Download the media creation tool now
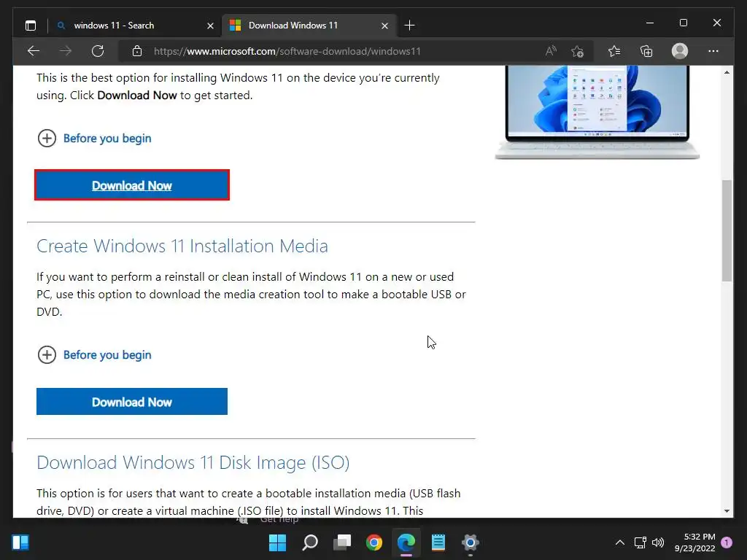The image size is (747, 560). [x=132, y=402]
